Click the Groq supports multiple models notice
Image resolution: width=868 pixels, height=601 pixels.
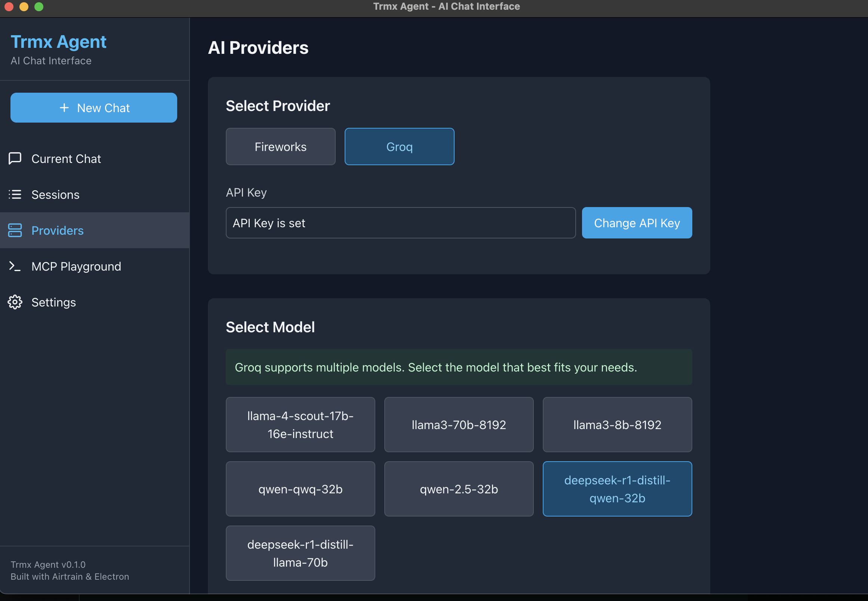point(459,367)
